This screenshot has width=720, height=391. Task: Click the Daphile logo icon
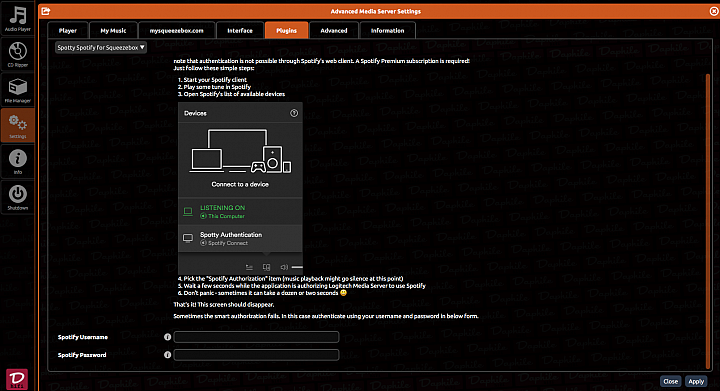(17, 380)
